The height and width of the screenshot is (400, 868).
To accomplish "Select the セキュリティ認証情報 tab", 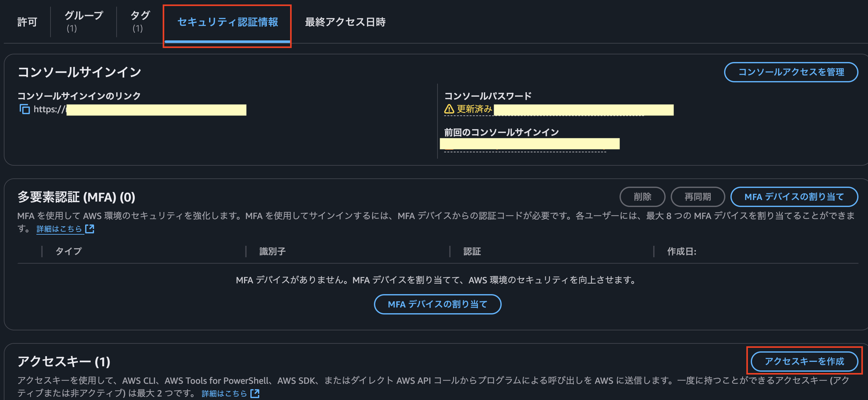I will click(x=227, y=22).
